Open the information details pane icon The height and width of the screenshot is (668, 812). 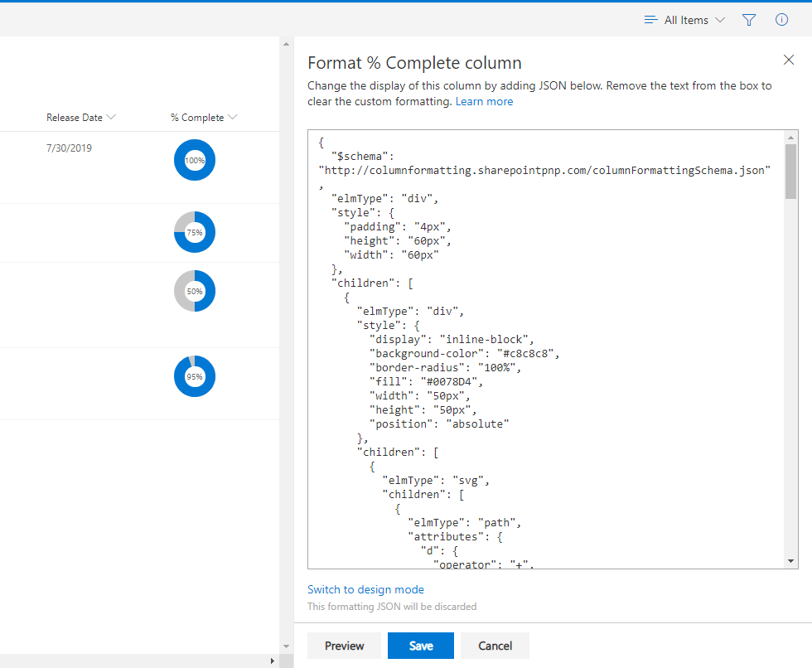tap(781, 20)
